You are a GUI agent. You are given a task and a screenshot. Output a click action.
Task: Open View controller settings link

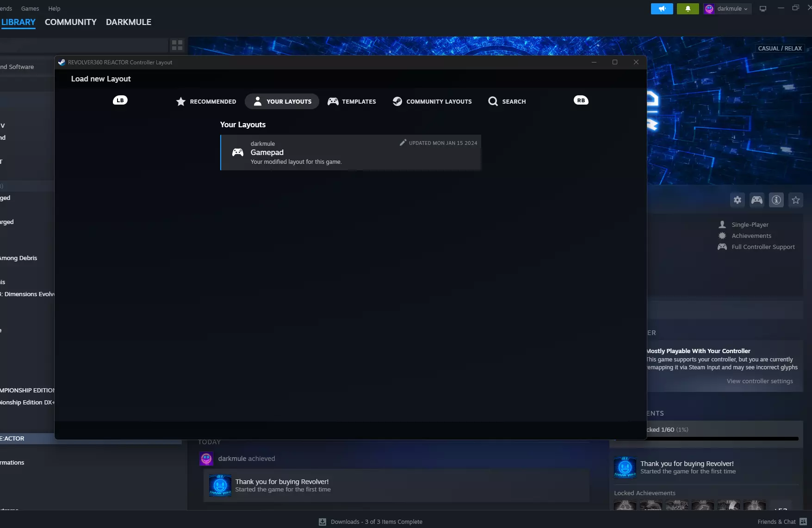[760, 381]
